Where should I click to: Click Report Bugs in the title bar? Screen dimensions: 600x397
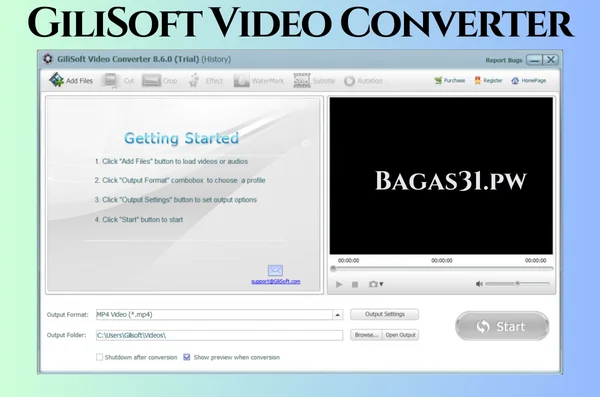click(504, 60)
